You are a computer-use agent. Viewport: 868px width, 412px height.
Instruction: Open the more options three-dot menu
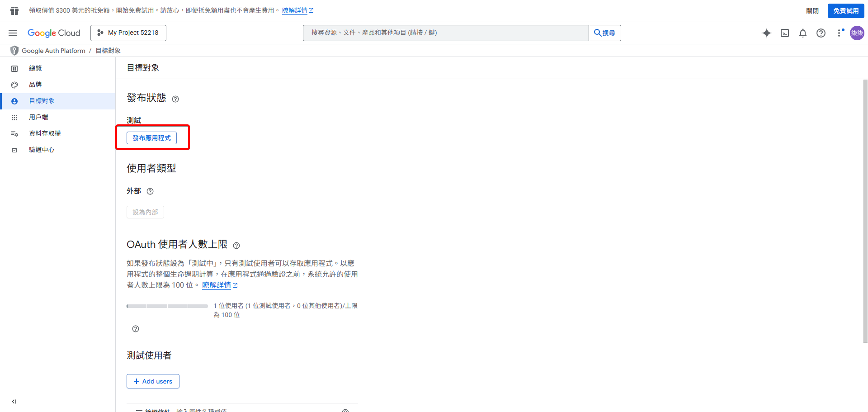840,33
